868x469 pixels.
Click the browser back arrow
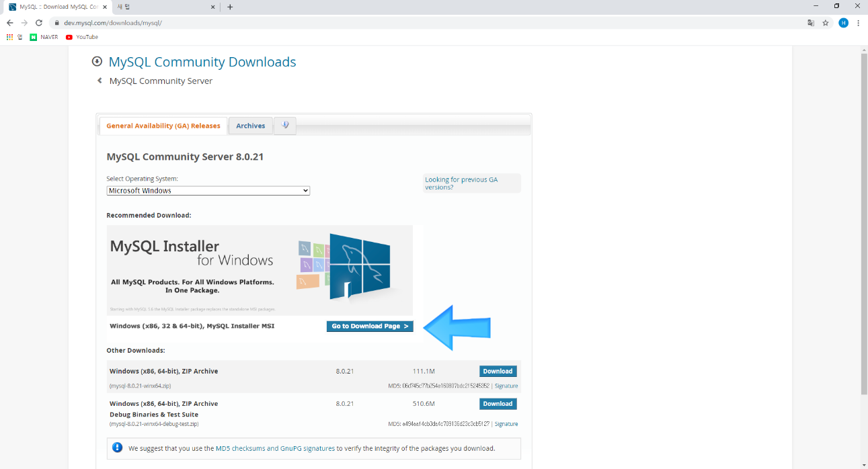pyautogui.click(x=9, y=23)
